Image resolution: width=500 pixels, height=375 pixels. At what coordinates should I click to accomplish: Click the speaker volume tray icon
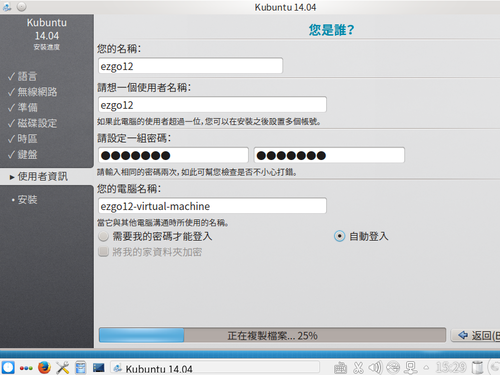[x=375, y=368]
